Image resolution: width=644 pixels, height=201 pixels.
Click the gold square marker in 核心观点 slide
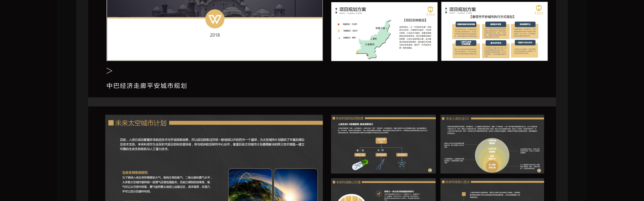point(464,194)
